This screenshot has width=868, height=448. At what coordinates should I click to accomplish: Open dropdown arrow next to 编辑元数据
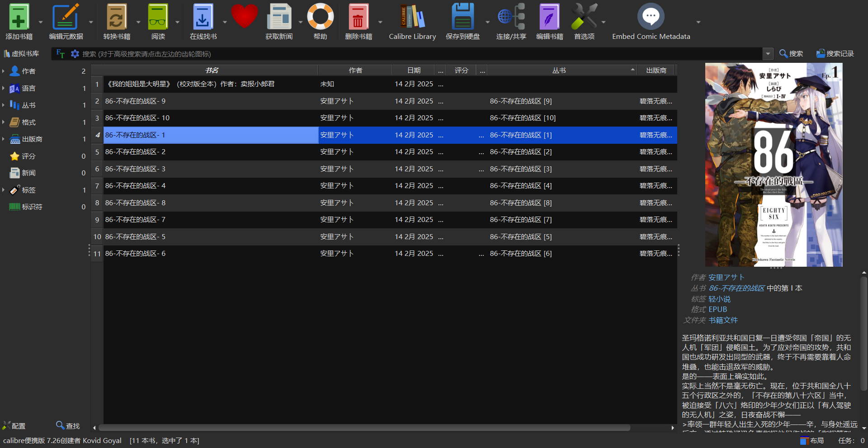[x=90, y=22]
